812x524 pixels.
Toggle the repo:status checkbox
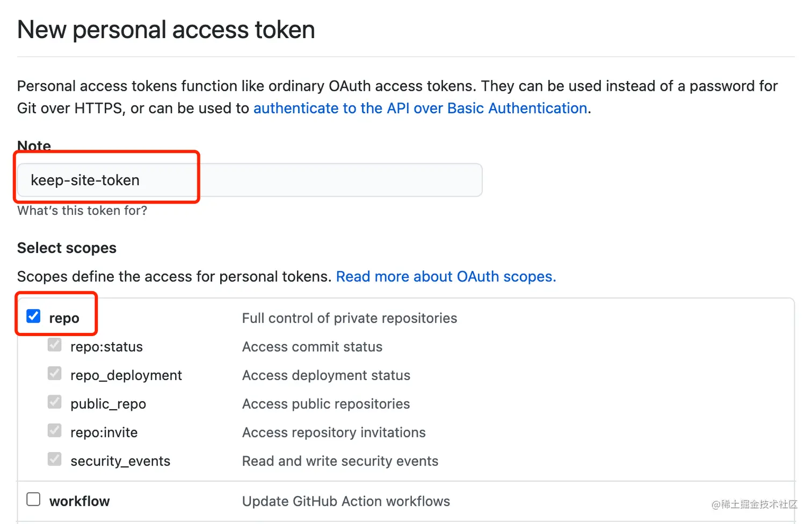[55, 345]
